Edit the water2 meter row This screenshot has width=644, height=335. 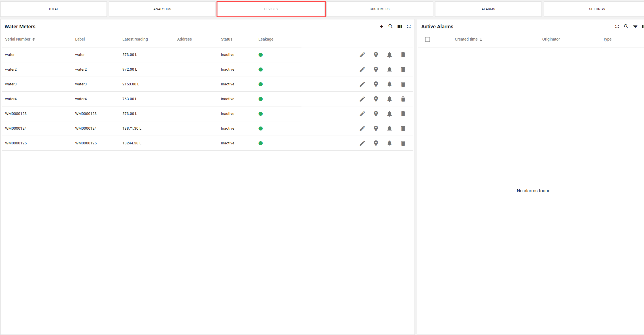pyautogui.click(x=362, y=69)
